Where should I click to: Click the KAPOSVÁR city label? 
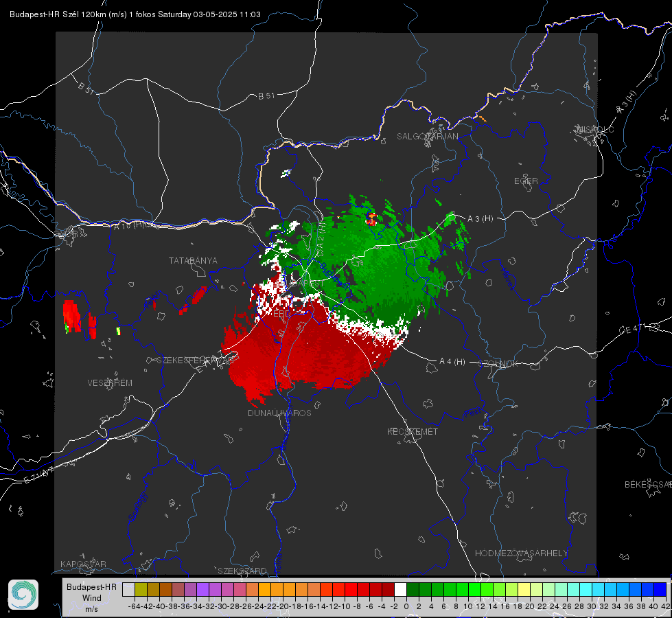click(x=83, y=564)
